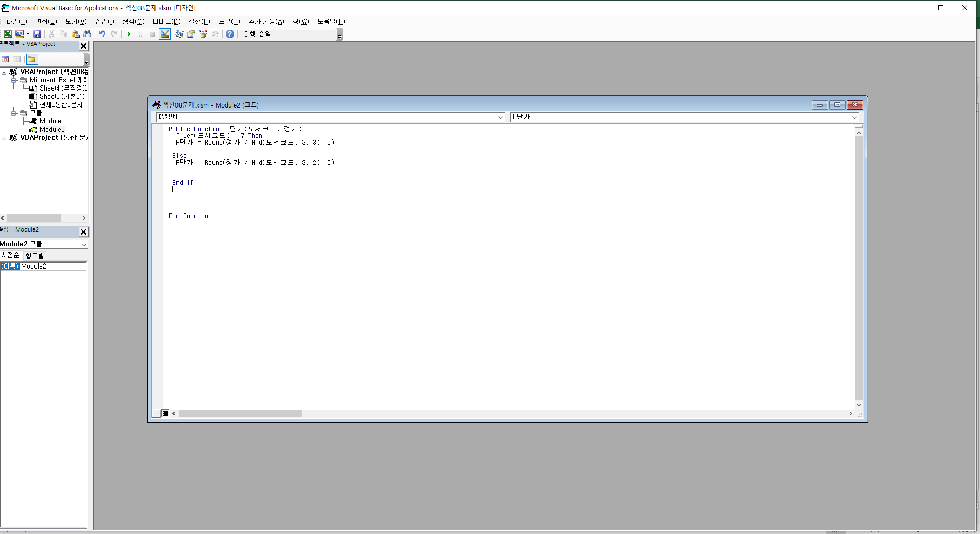The width and height of the screenshot is (980, 534).
Task: Open the 삽입(I) menu
Action: point(104,21)
